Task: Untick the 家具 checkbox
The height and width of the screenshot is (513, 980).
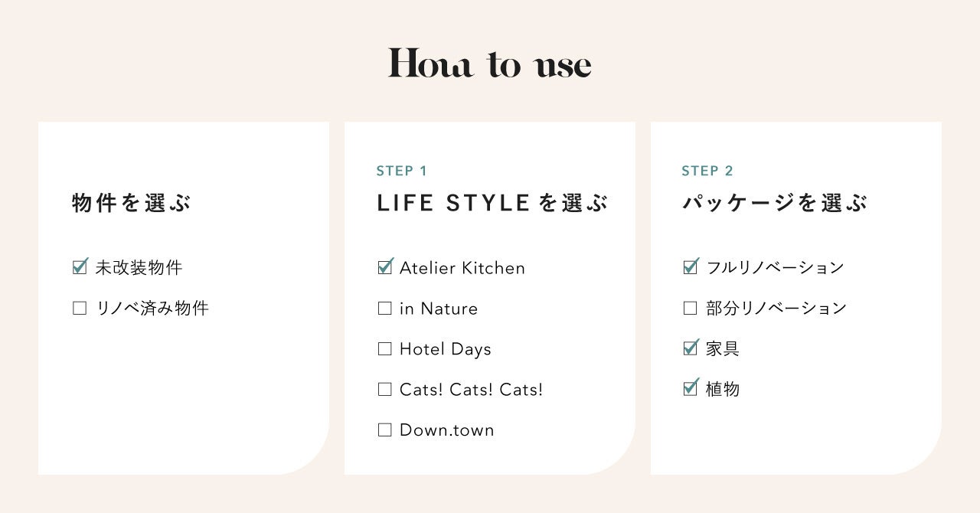Action: tap(691, 348)
